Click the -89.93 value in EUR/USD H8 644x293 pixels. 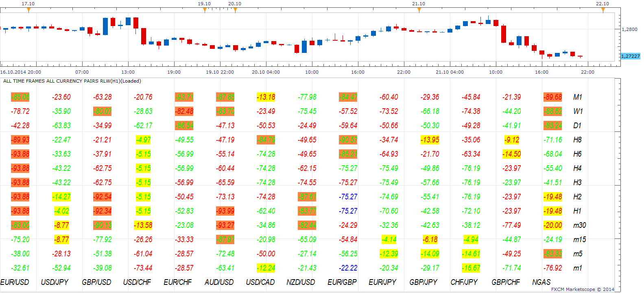click(x=20, y=140)
